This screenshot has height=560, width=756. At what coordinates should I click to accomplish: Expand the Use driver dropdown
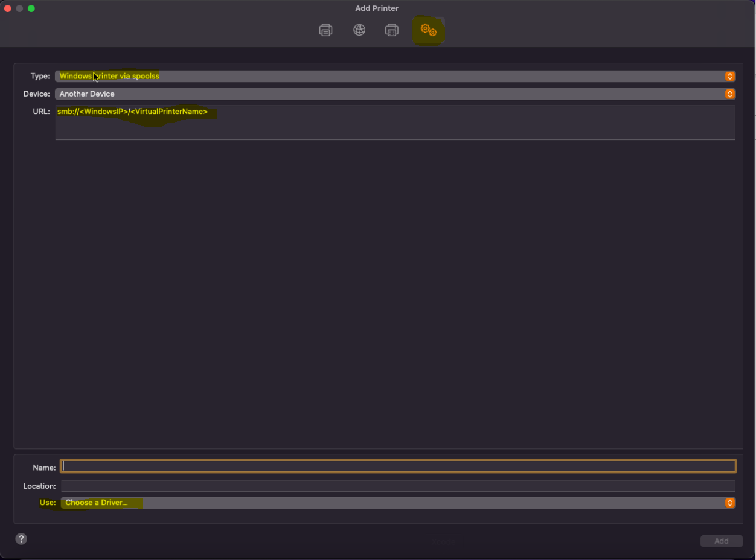coord(398,503)
